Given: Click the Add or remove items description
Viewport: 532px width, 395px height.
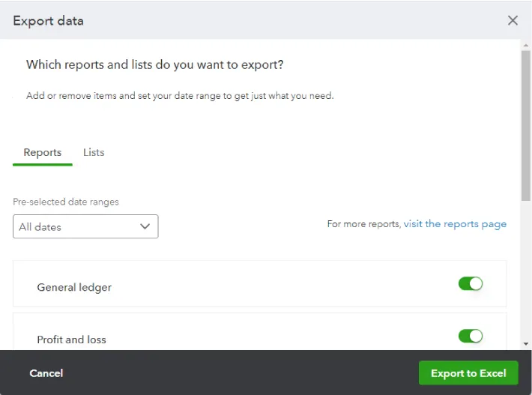Looking at the screenshot, I should [x=180, y=96].
